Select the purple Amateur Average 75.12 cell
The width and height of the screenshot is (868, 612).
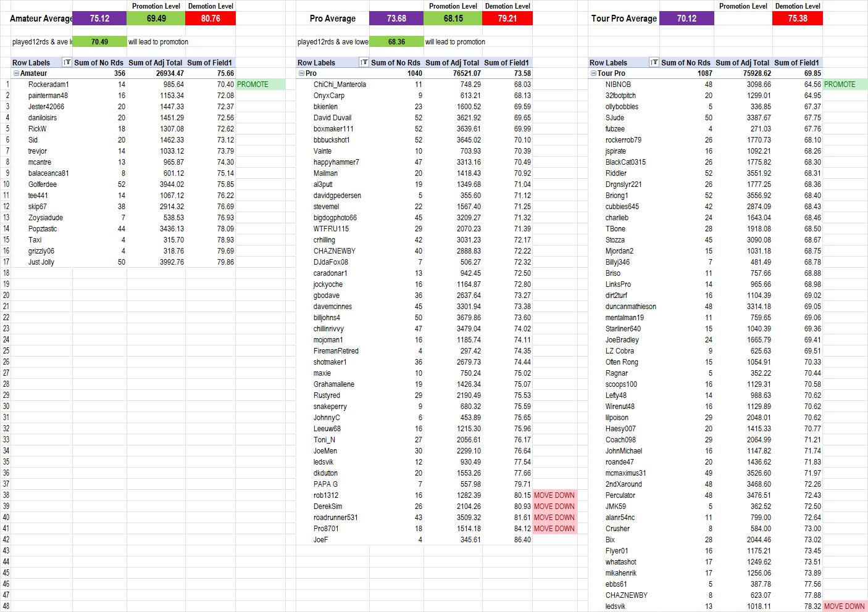pos(99,19)
